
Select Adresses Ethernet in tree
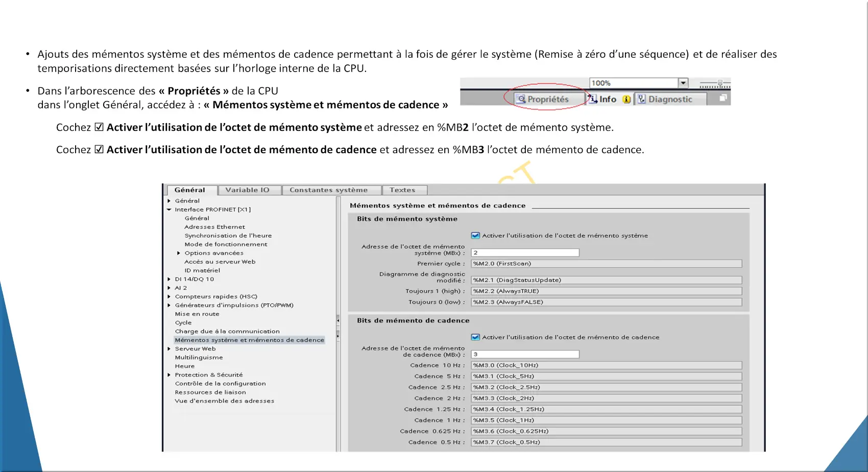pos(215,227)
